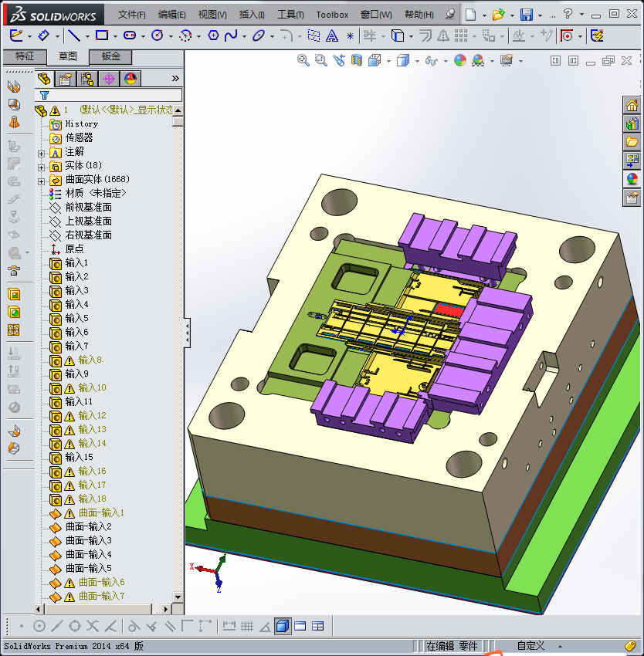Click the Section View icon
644x656 pixels.
pyautogui.click(x=356, y=61)
